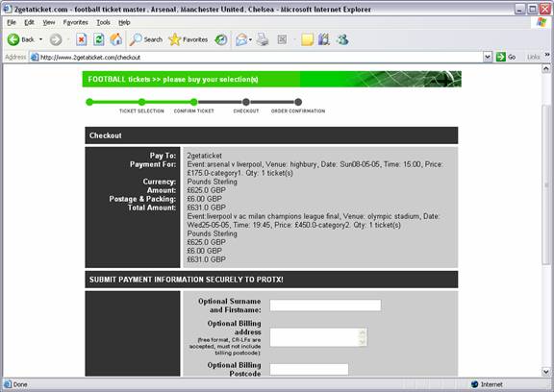Open the File menu

[12, 22]
